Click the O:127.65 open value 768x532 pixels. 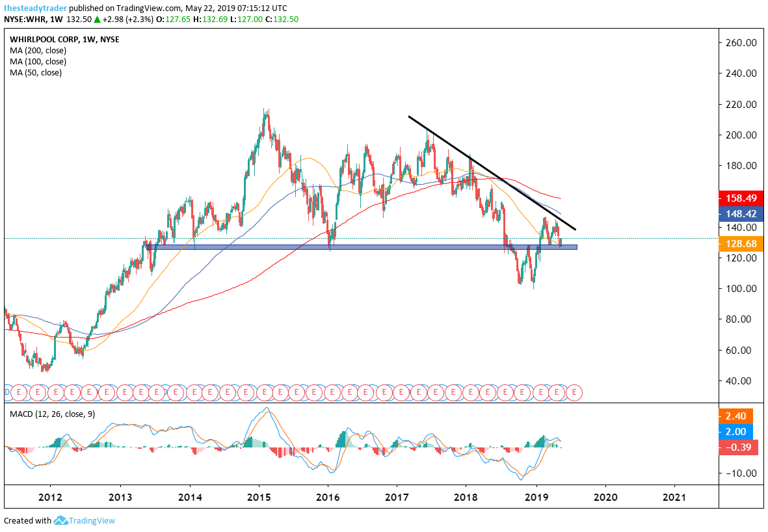pyautogui.click(x=173, y=20)
